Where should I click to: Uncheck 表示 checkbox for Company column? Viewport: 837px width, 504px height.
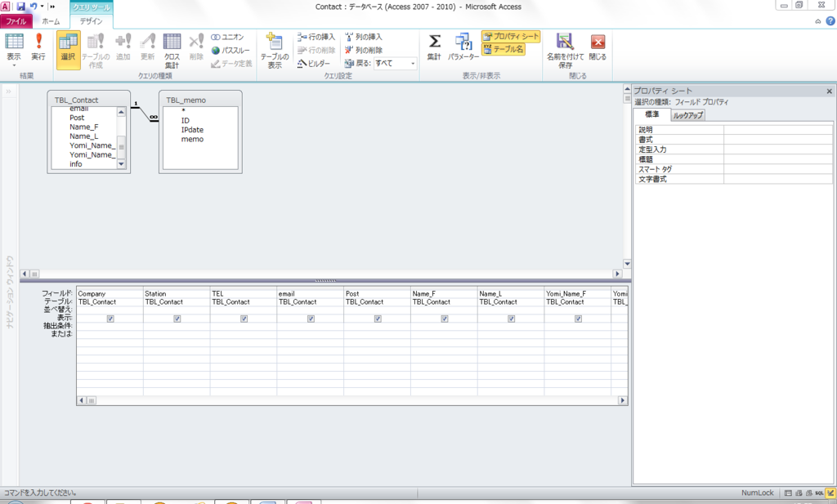click(110, 319)
